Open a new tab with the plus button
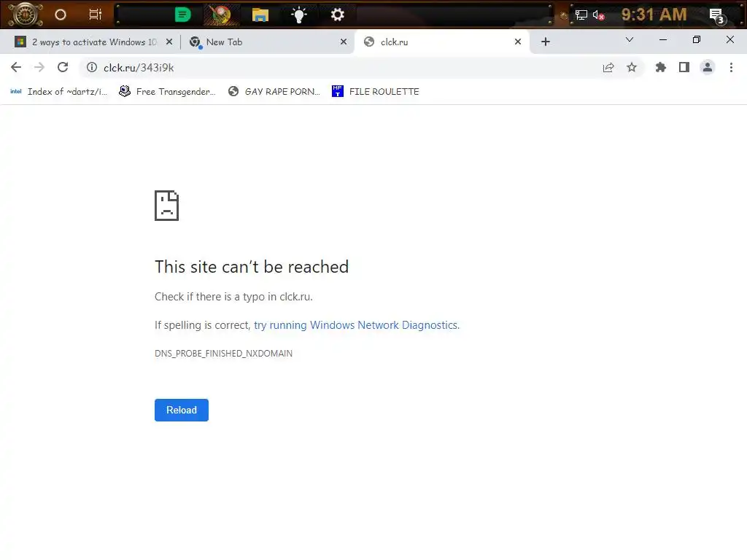 [546, 42]
